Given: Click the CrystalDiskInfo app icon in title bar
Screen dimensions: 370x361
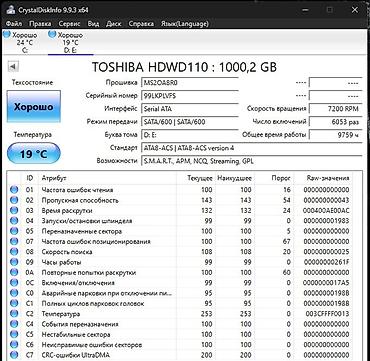Looking at the screenshot, I should [x=11, y=10].
